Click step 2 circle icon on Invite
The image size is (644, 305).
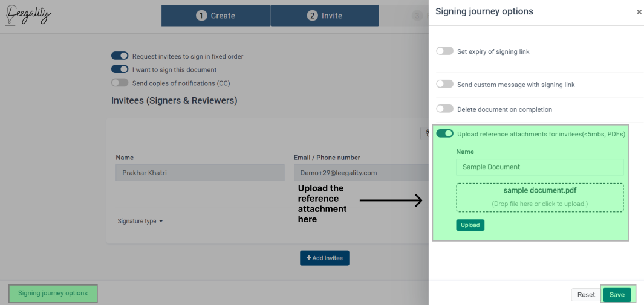(x=312, y=16)
